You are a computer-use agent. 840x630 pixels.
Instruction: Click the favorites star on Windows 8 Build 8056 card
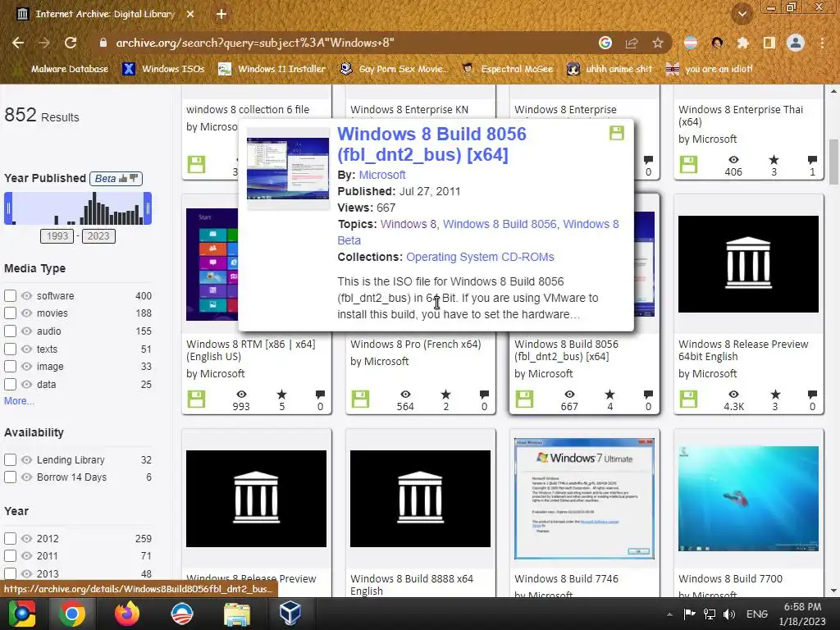tap(609, 395)
